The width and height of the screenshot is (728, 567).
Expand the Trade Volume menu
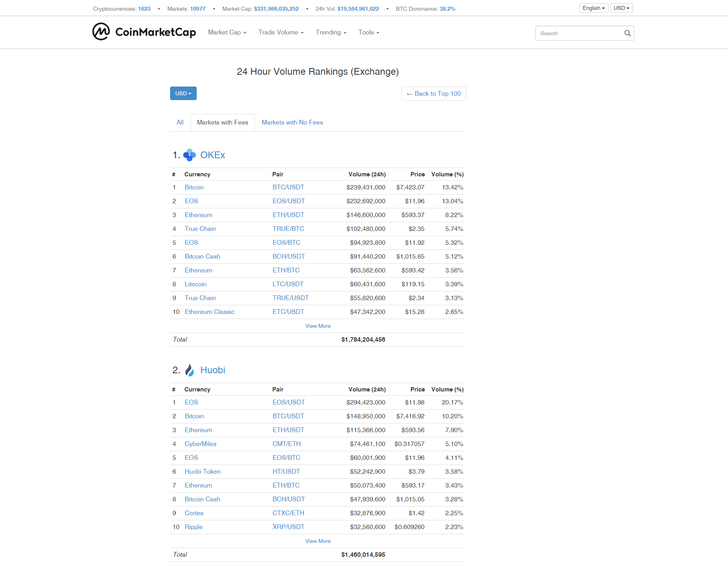(281, 32)
